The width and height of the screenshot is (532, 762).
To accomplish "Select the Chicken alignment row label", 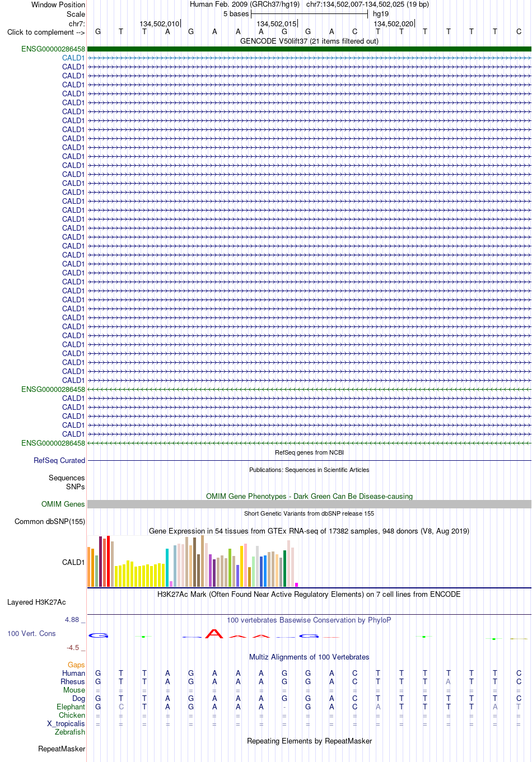I will click(72, 715).
